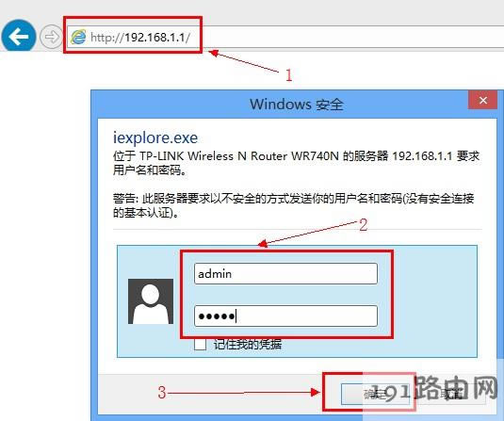
Task: Close the Windows 安全 dialog with the X
Action: 482,100
